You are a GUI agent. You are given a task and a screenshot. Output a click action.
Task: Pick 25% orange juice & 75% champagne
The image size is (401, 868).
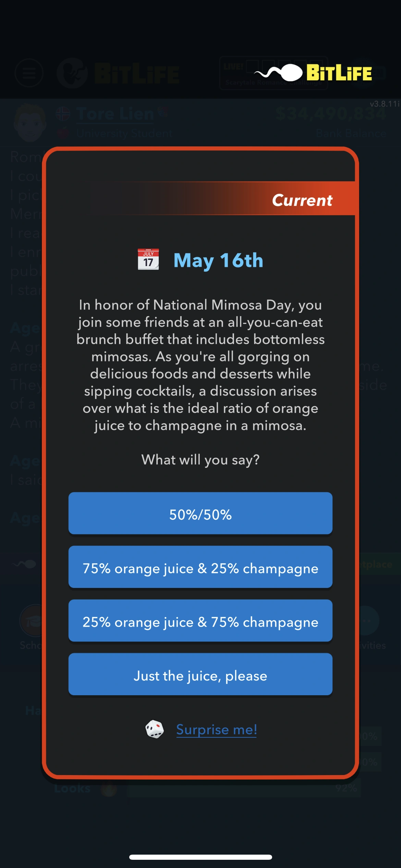click(x=200, y=621)
